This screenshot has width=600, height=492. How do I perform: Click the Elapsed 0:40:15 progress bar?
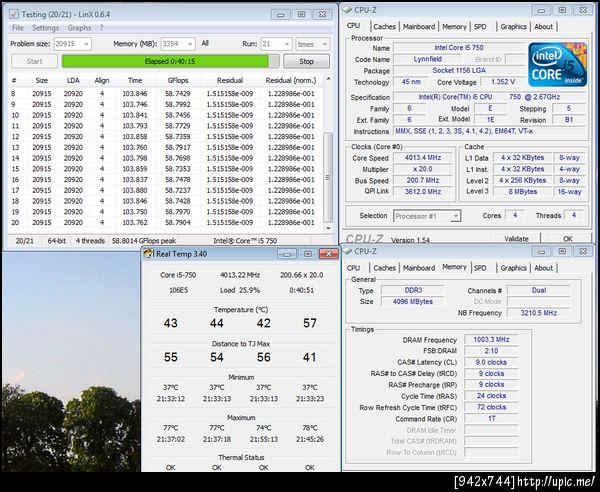(x=170, y=61)
